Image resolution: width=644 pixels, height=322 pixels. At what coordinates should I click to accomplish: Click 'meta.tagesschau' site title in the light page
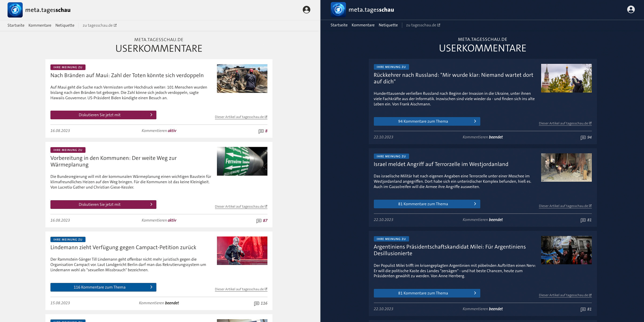tap(48, 10)
